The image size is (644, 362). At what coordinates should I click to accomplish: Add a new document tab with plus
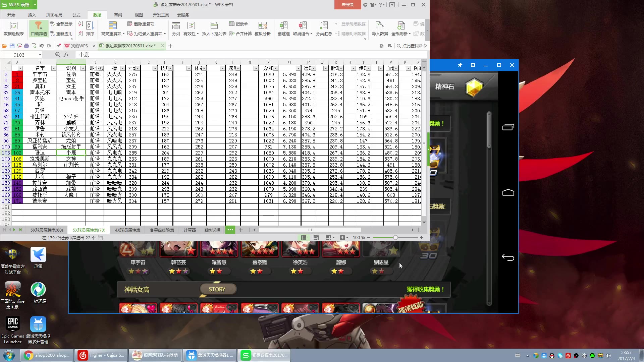click(x=170, y=46)
